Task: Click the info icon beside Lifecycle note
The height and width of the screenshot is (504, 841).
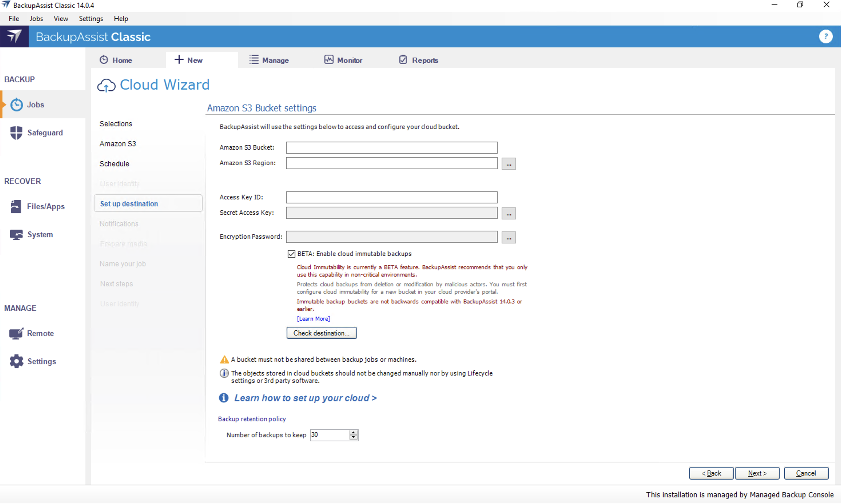Action: pos(224,373)
